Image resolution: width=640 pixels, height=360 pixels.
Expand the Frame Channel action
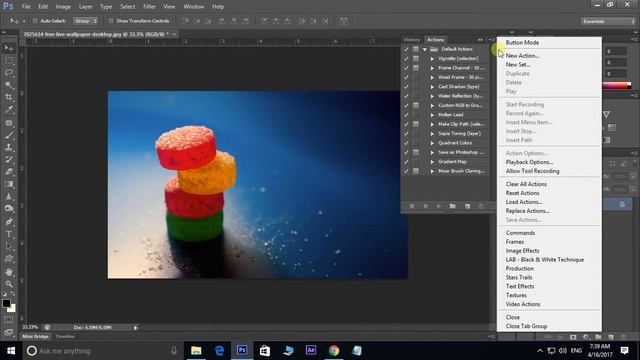pos(432,68)
